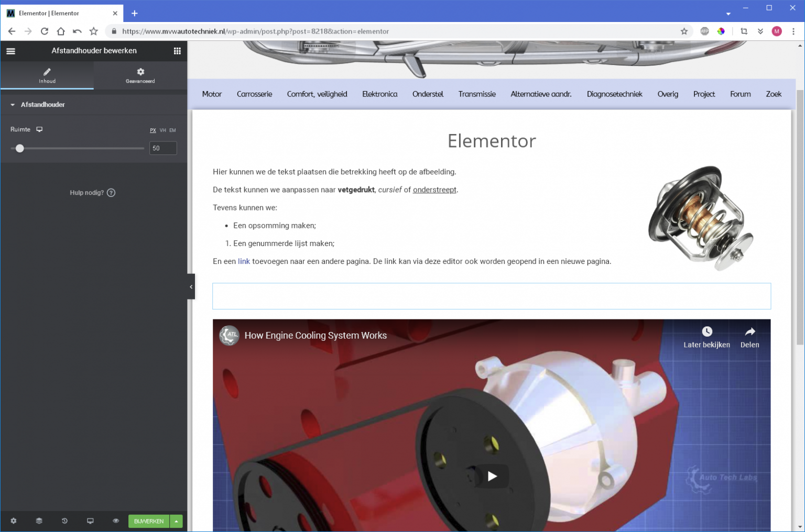Image resolution: width=805 pixels, height=532 pixels.
Task: Open the Elektronica menu item
Action: (x=380, y=94)
